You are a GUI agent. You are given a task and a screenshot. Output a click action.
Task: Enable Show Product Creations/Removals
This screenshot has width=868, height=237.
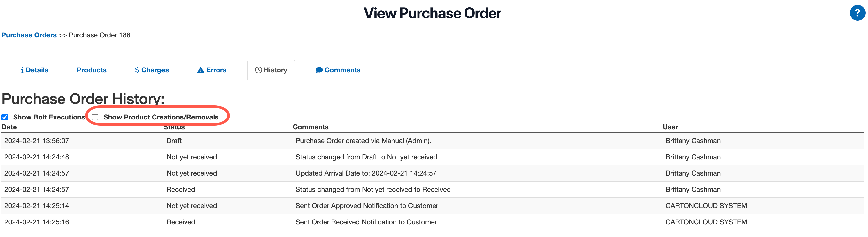click(x=95, y=117)
